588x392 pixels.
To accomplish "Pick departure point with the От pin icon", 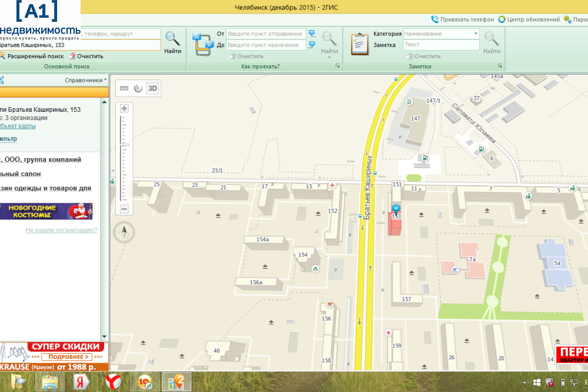I will pos(312,34).
